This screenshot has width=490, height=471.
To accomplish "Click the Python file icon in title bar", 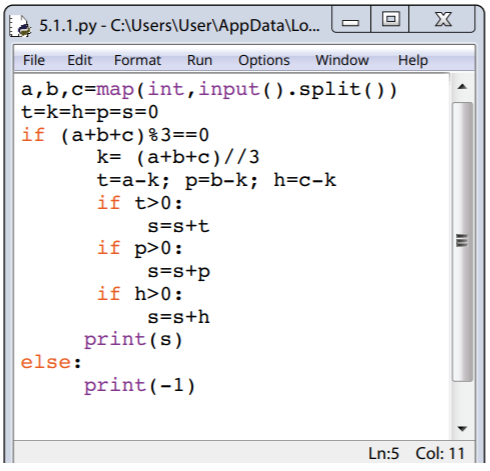I will 19,26.
